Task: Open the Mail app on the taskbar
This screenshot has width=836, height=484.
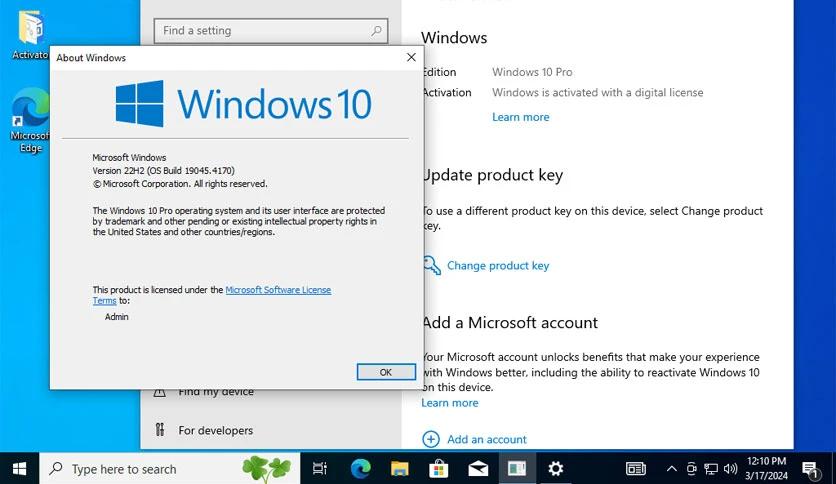Action: point(477,468)
